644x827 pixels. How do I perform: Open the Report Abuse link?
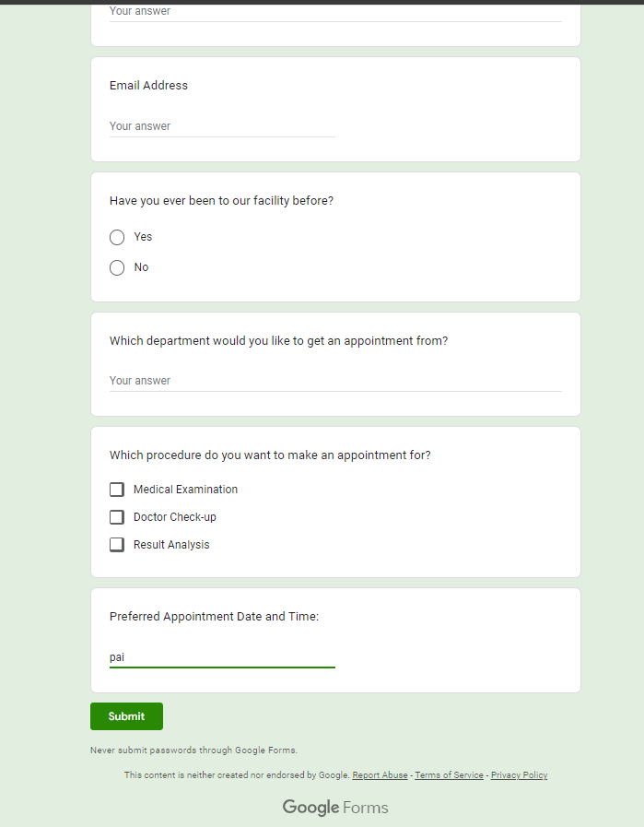[380, 775]
